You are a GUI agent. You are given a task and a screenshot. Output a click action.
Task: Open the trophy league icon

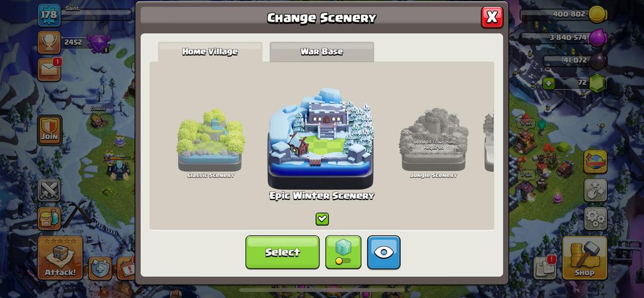pyautogui.click(x=49, y=42)
